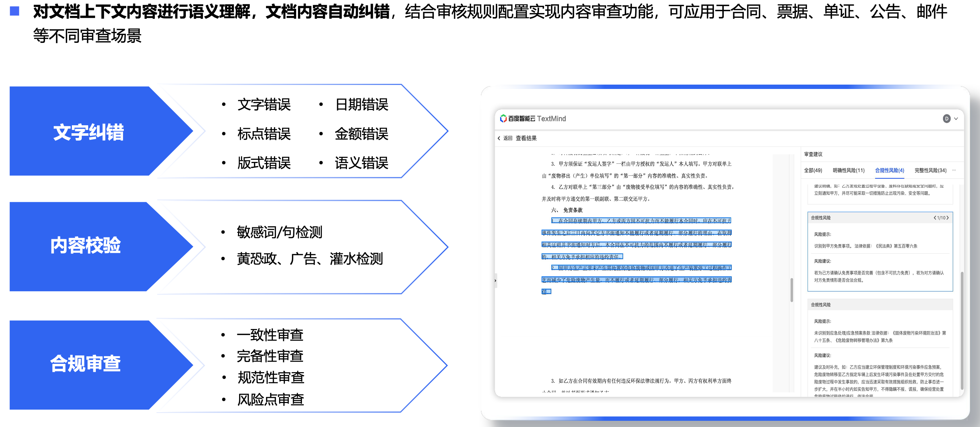Select the second highlighted clause about 危险废物
This screenshot has height=427, width=980.
pos(637,279)
